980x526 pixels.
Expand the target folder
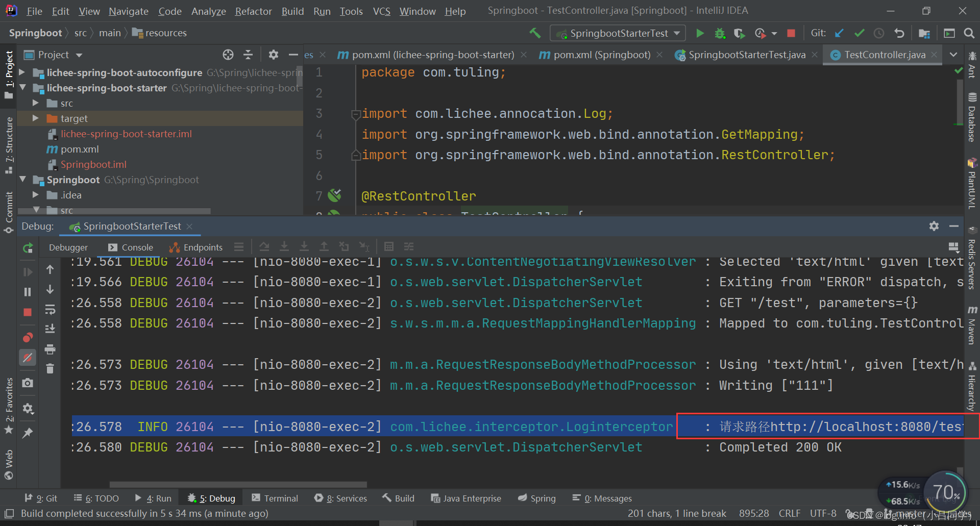(x=36, y=118)
